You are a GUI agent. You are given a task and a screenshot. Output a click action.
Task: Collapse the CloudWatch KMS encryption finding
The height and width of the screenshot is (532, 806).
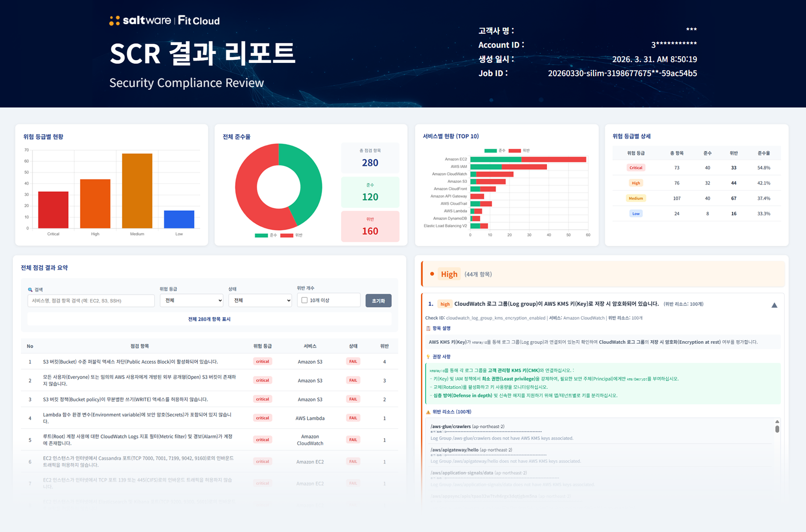tap(775, 305)
